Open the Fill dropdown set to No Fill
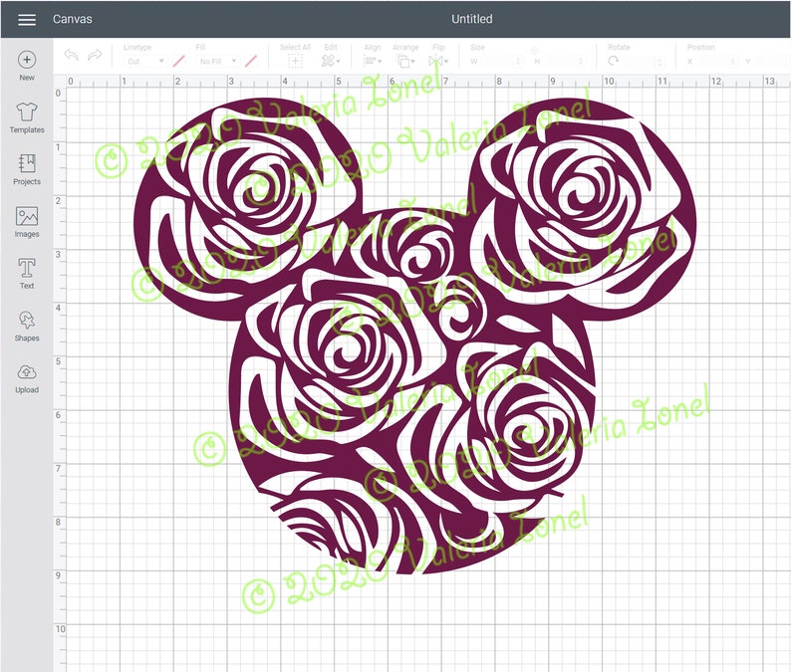Image resolution: width=791 pixels, height=672 pixels. pyautogui.click(x=217, y=61)
